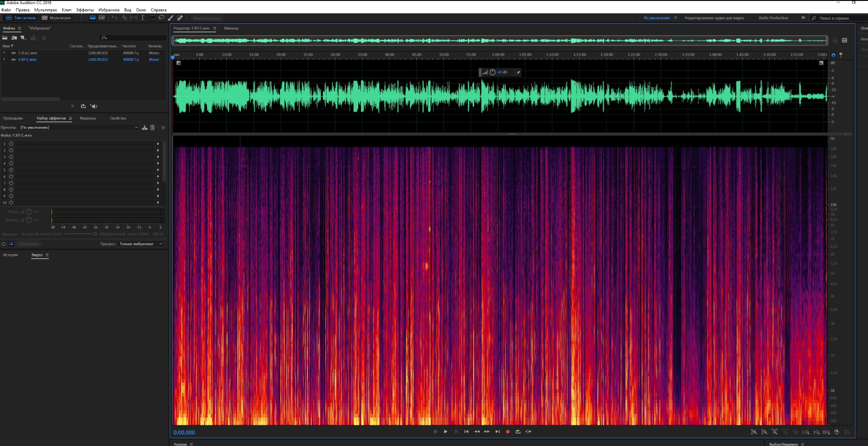
Task: Open the Presets dropdown
Action: pos(79,128)
